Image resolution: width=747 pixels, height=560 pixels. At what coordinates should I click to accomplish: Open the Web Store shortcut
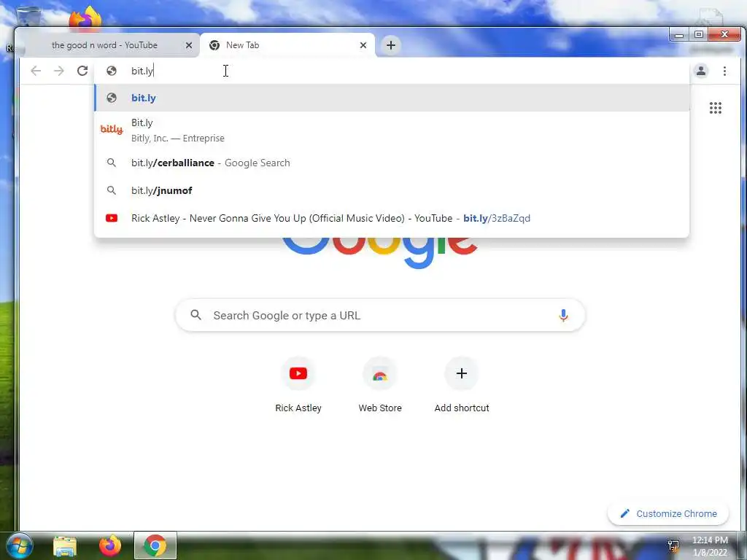coord(380,385)
